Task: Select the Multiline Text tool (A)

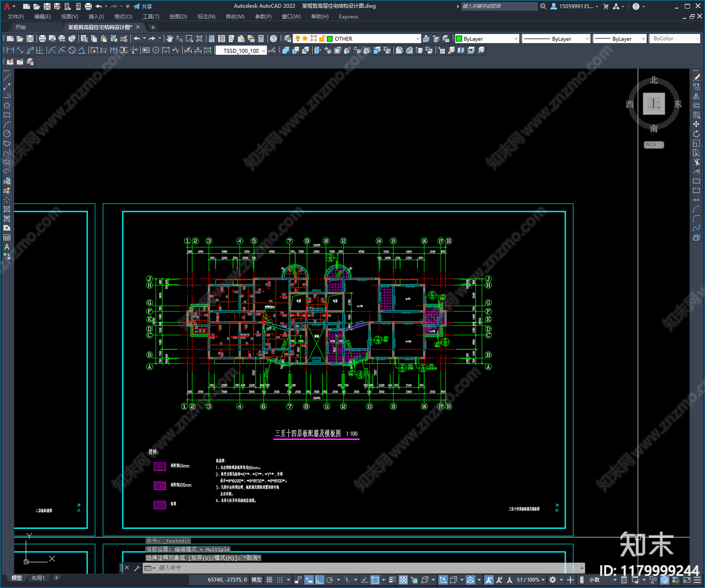Action: pos(7,247)
